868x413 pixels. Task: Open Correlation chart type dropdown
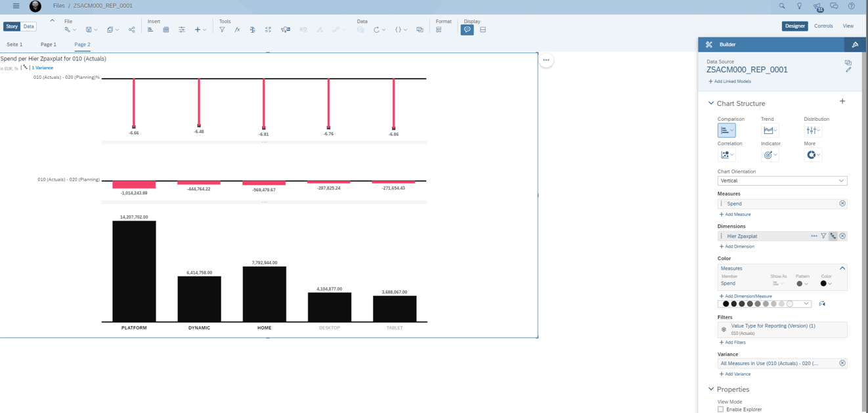(x=726, y=155)
